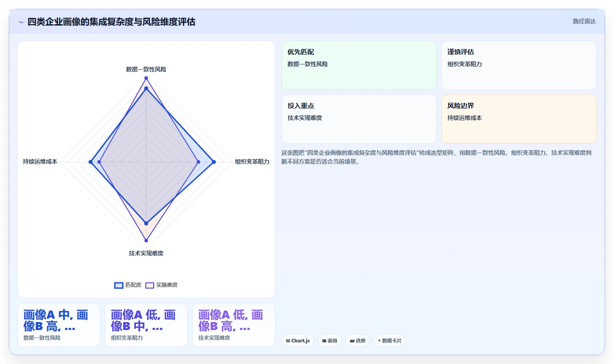Click the 数据一致性风险 axis label above the radar
Screen dimensions: 614x364
tap(146, 69)
